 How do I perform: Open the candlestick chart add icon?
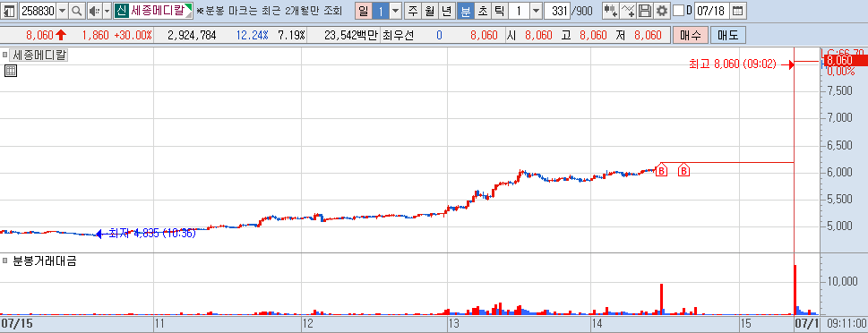611,11
